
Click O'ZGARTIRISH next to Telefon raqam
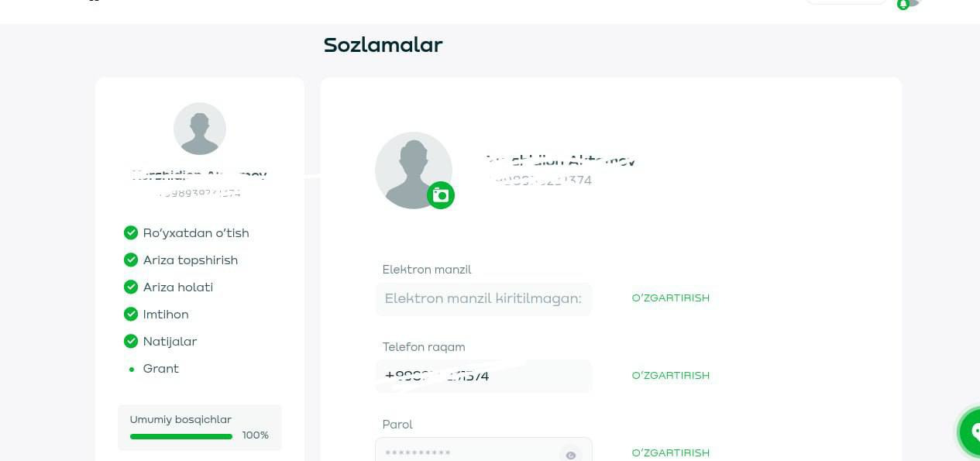pos(670,376)
